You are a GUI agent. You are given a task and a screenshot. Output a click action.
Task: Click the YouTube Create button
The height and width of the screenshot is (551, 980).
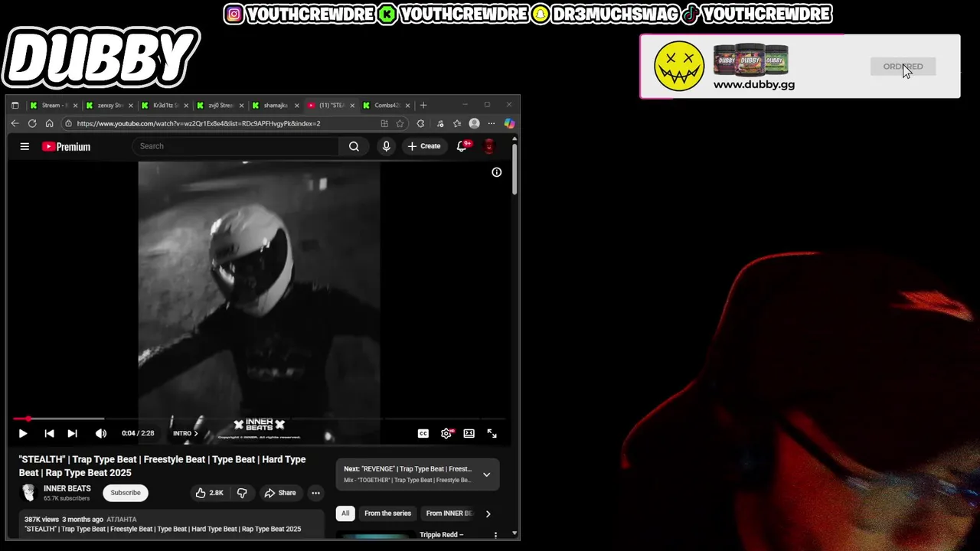(x=423, y=146)
